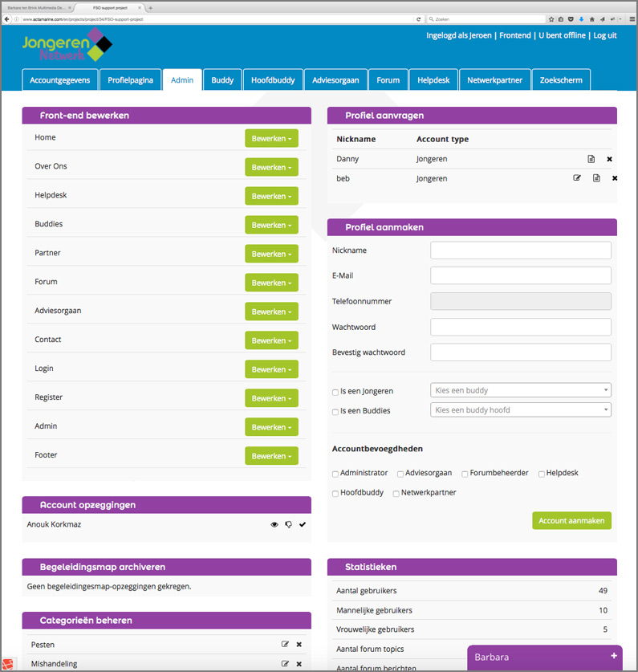Delete the Mishandeling category
This screenshot has width=638, height=672.
pyautogui.click(x=299, y=664)
